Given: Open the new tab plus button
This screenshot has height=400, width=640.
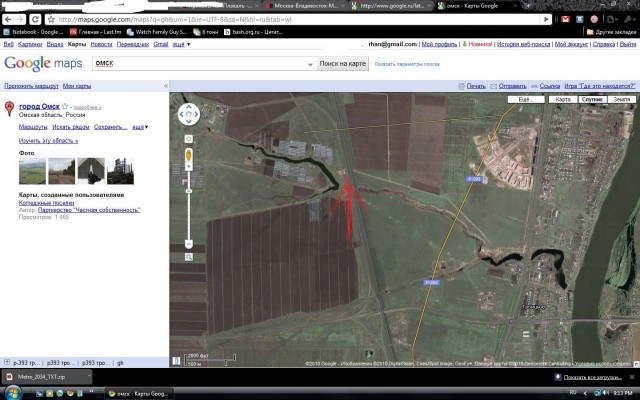Looking at the screenshot, I should point(528,6).
